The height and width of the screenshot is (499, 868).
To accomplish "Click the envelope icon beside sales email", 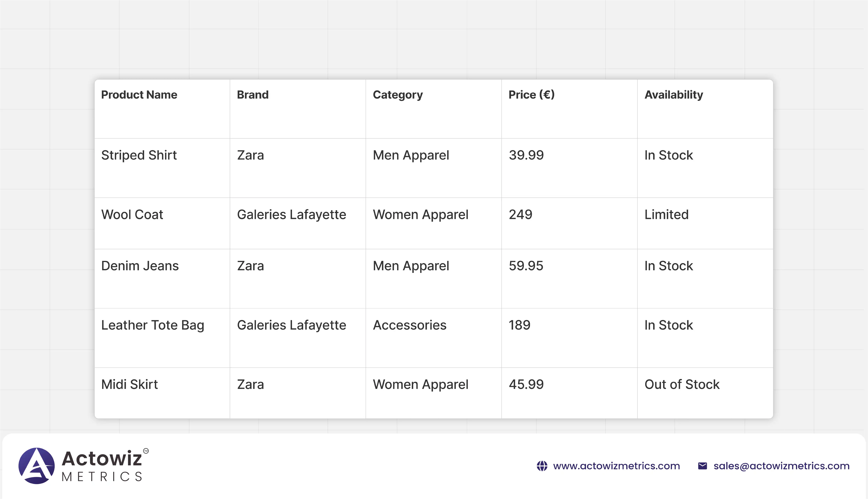I will (x=702, y=466).
